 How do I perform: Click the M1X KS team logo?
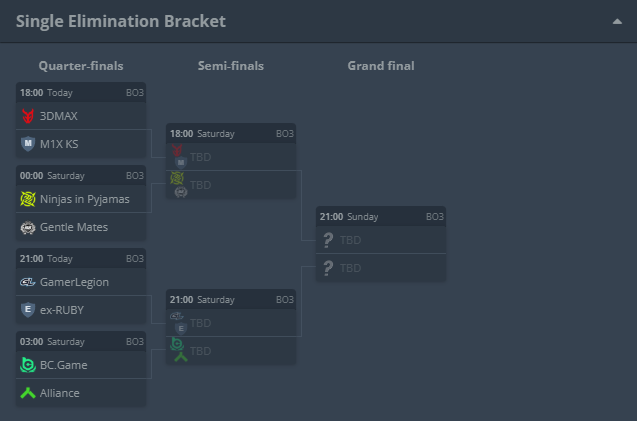point(28,144)
